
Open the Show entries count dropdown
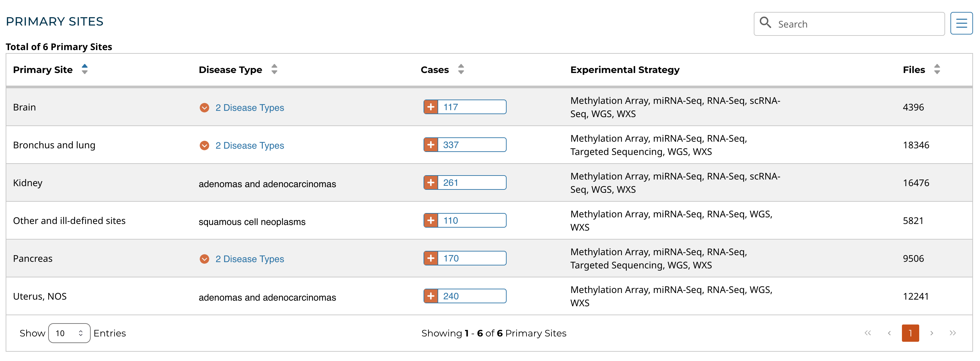point(69,333)
